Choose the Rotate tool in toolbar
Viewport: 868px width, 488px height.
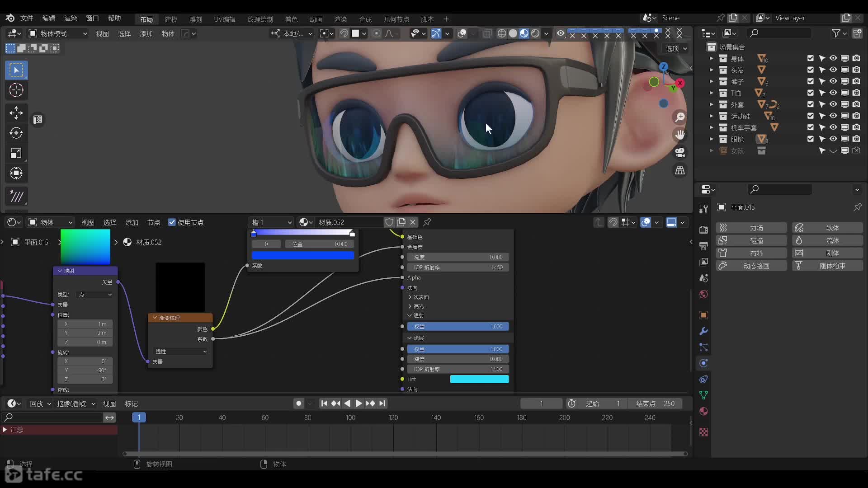tap(16, 133)
